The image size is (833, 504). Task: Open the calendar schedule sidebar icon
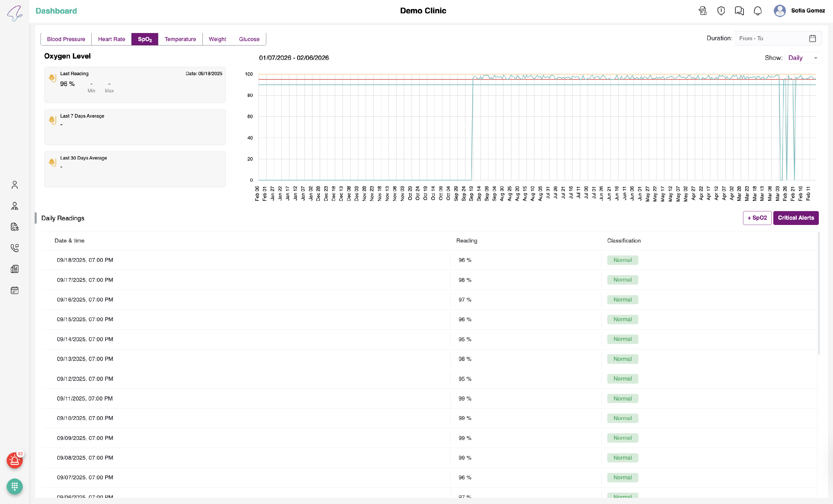(14, 290)
